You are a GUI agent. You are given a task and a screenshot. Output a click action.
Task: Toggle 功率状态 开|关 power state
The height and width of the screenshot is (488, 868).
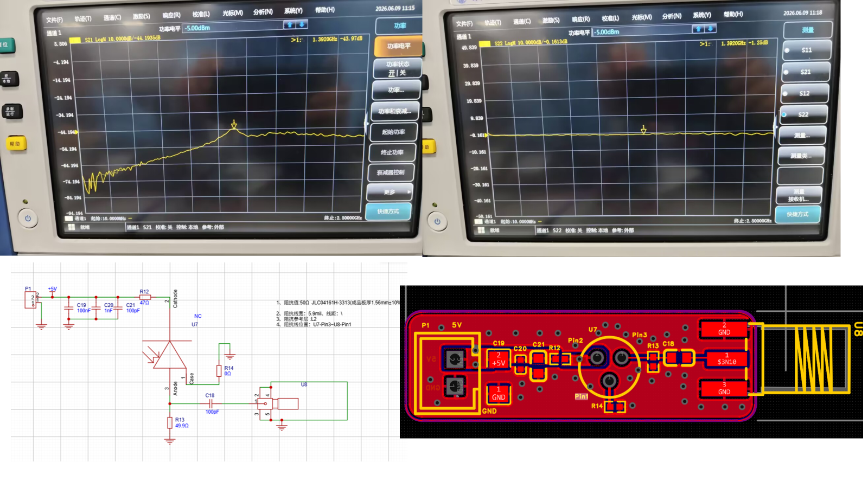point(397,68)
